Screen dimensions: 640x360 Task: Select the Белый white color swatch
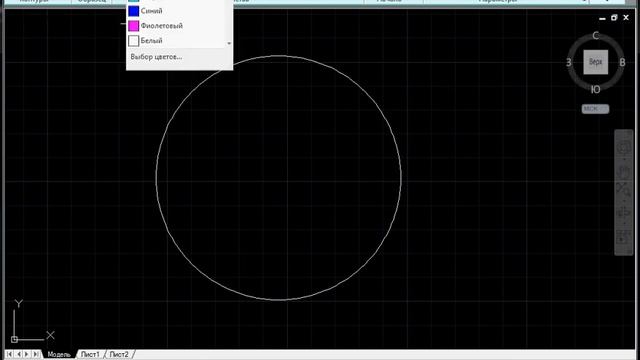coord(133,41)
